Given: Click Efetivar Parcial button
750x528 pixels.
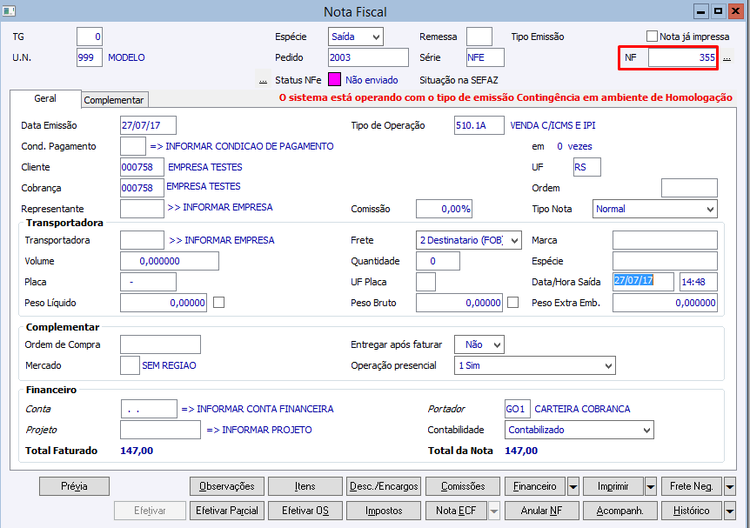Looking at the screenshot, I should point(227,511).
